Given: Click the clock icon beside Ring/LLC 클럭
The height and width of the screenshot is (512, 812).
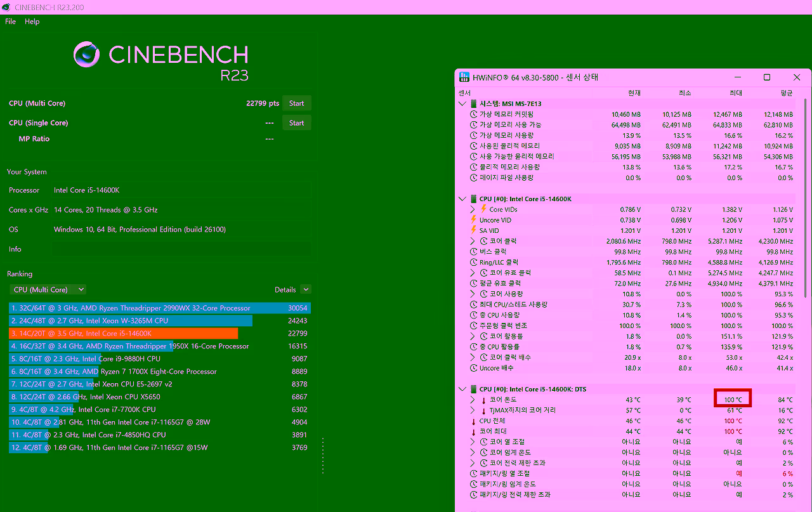Looking at the screenshot, I should (x=473, y=262).
